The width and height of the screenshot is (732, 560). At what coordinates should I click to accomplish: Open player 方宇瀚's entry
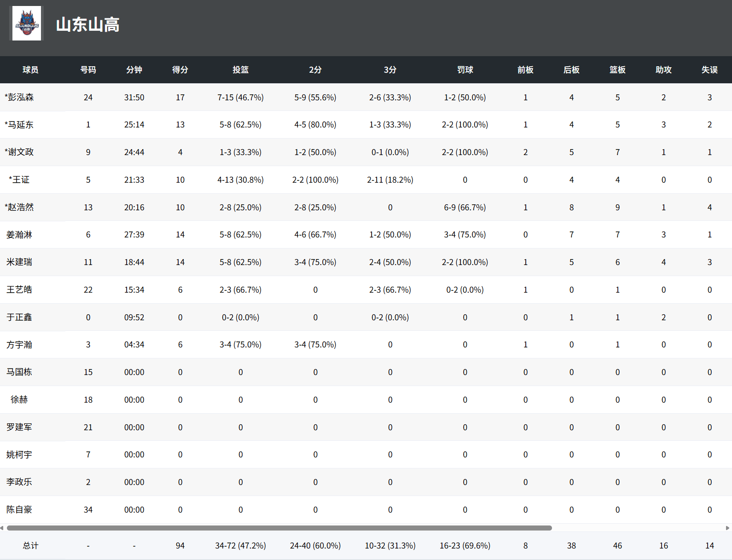pos(19,345)
